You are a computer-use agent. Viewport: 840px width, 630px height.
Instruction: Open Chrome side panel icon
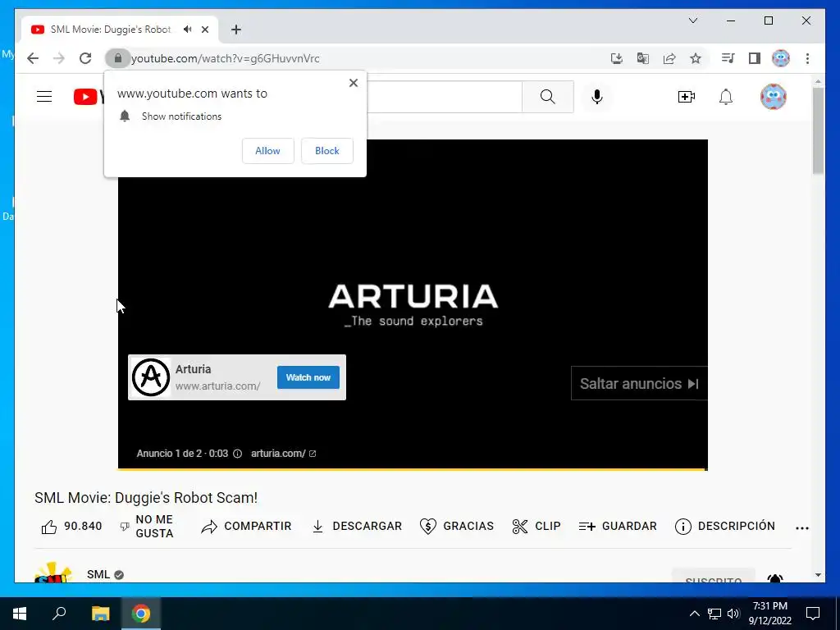[x=755, y=58]
